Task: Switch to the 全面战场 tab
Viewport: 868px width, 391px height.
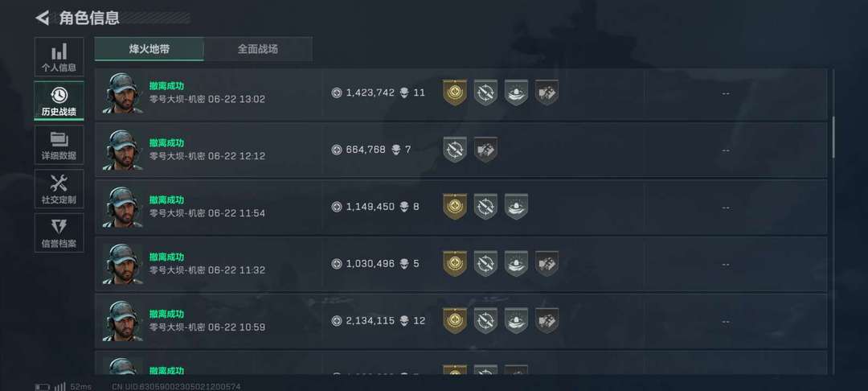Action: pos(258,49)
